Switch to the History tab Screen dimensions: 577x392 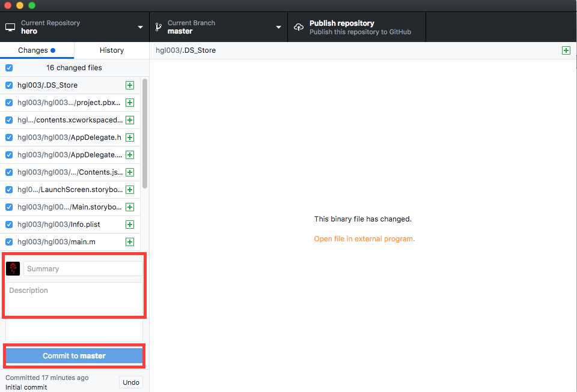click(112, 50)
